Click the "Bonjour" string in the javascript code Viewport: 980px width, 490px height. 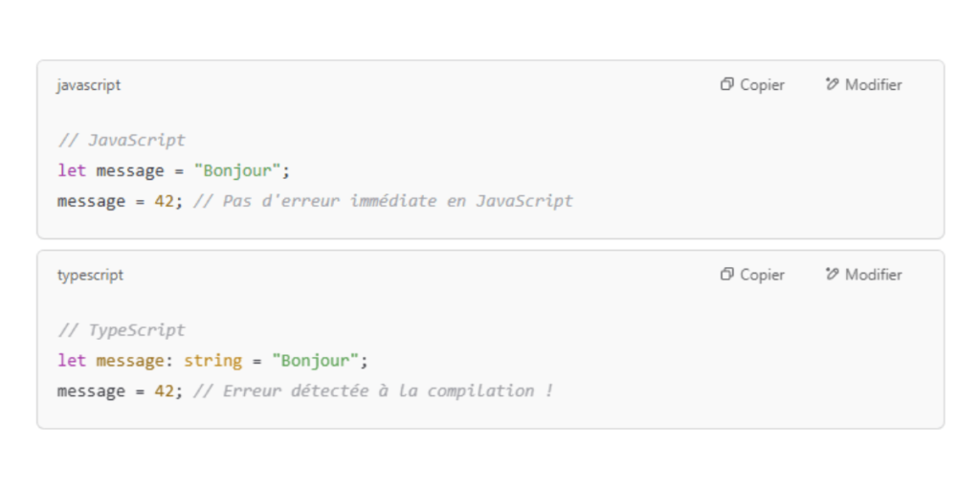[237, 170]
